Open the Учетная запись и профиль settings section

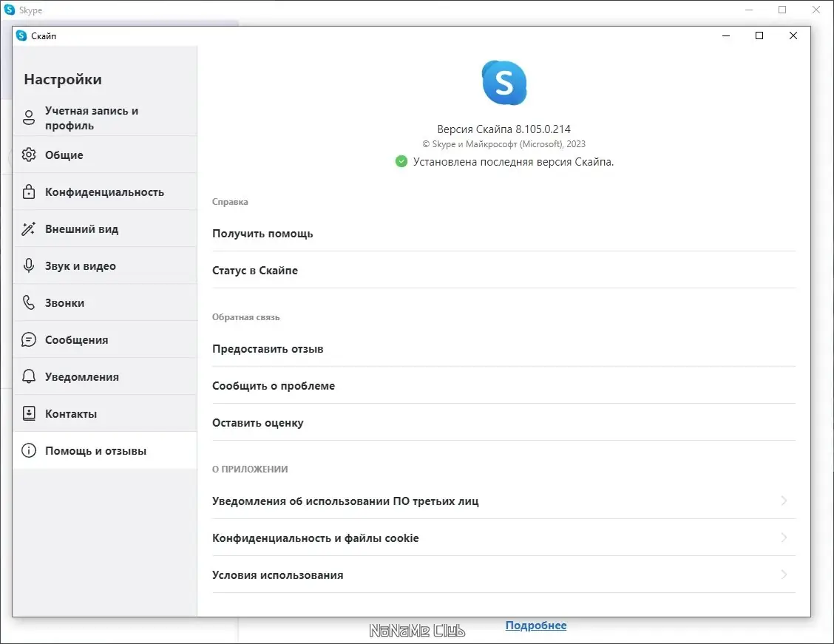(x=105, y=118)
